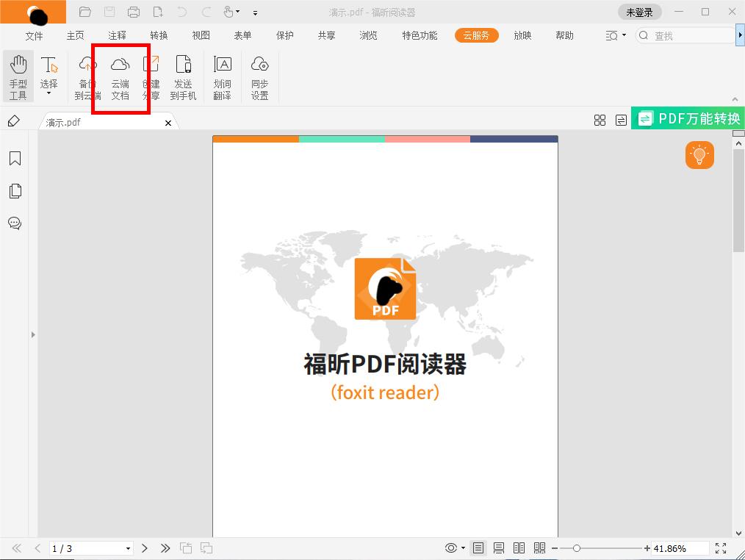Image resolution: width=745 pixels, height=560 pixels.
Task: Open the bookmarks panel in left sidebar
Action: [15, 158]
